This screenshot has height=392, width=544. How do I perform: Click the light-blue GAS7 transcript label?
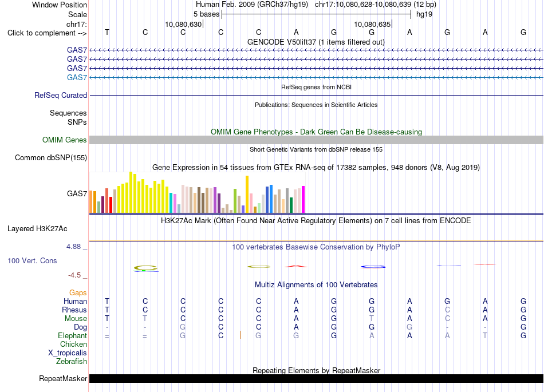tap(77, 77)
